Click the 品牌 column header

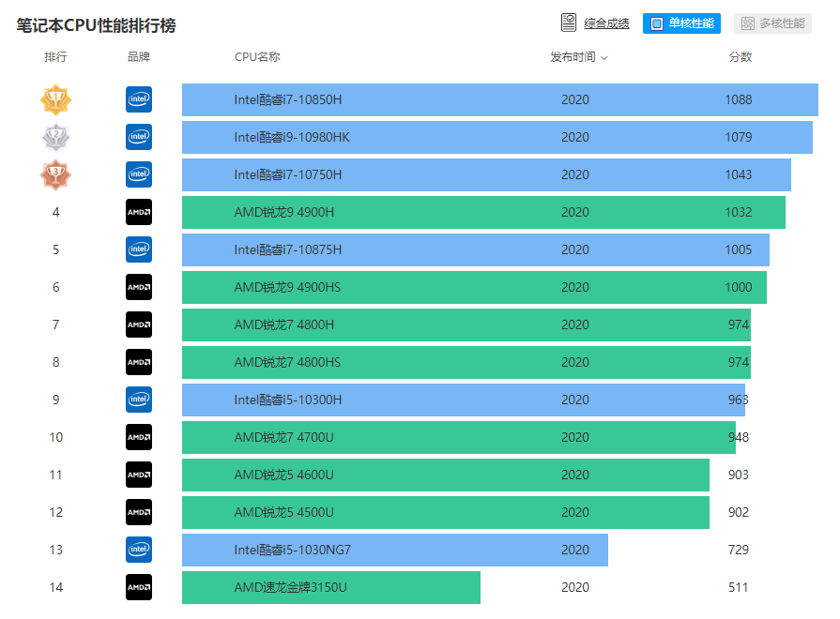(139, 57)
